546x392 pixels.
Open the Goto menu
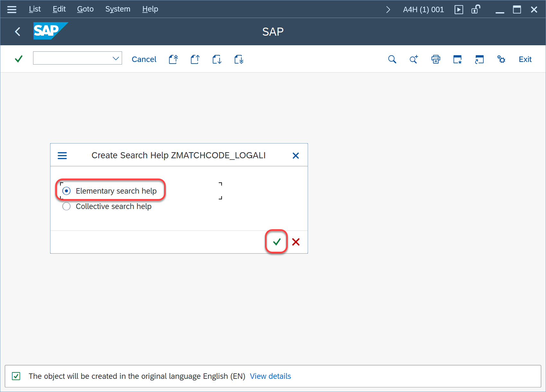[x=85, y=9]
